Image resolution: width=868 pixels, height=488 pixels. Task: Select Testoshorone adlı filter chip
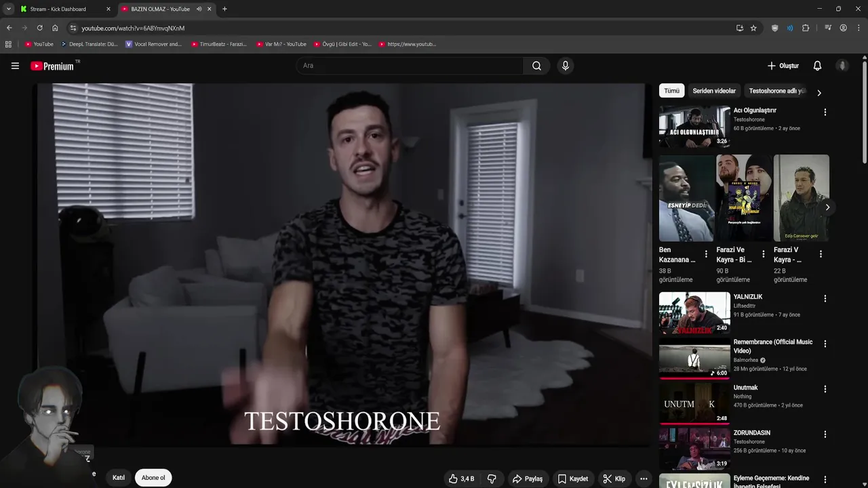[777, 91]
